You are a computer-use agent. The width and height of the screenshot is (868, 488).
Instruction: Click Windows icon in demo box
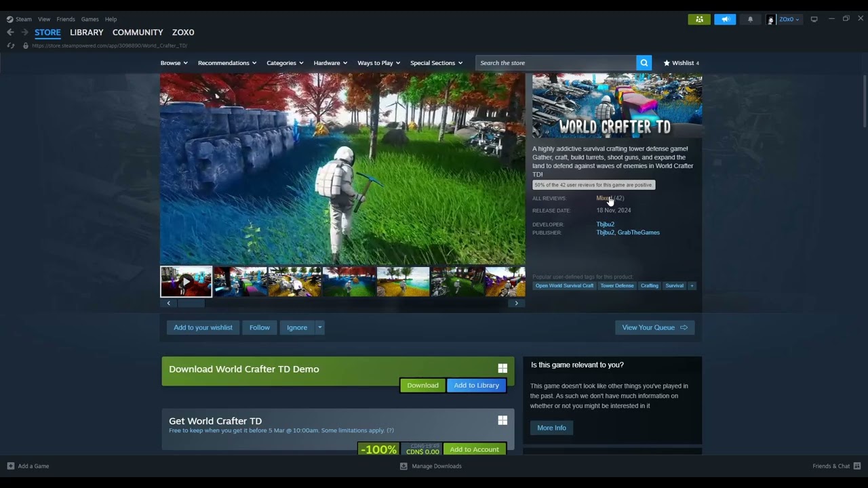(502, 368)
